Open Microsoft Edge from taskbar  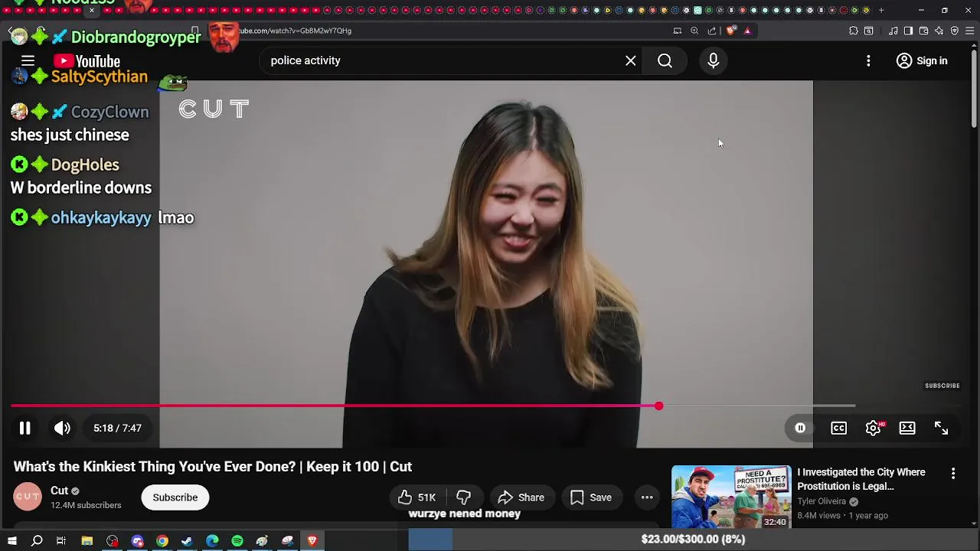click(212, 541)
